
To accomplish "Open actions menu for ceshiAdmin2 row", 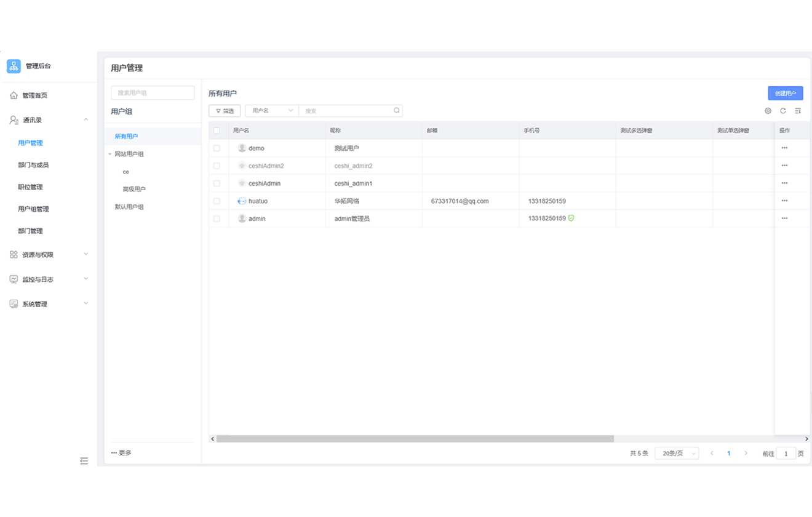I will (x=784, y=166).
